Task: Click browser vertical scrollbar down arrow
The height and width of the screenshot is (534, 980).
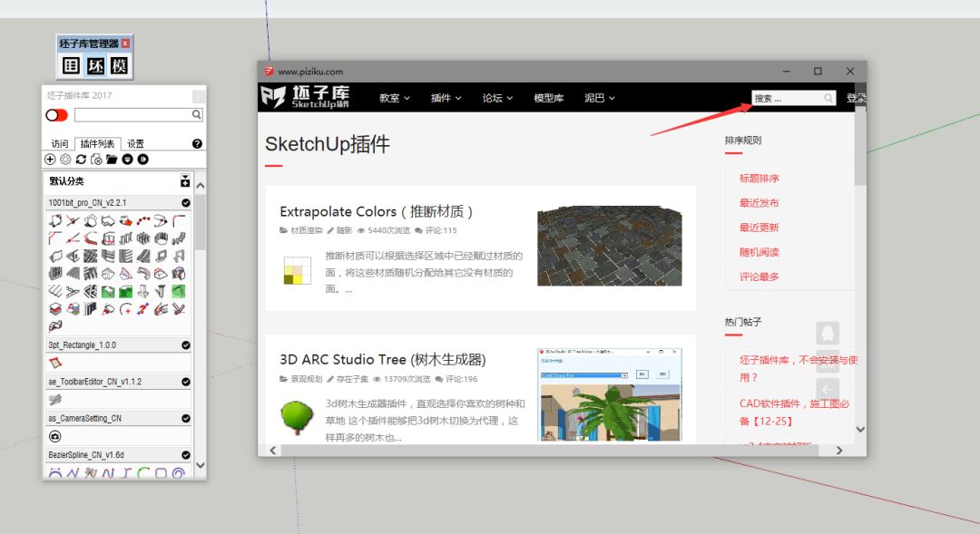Action: click(860, 429)
